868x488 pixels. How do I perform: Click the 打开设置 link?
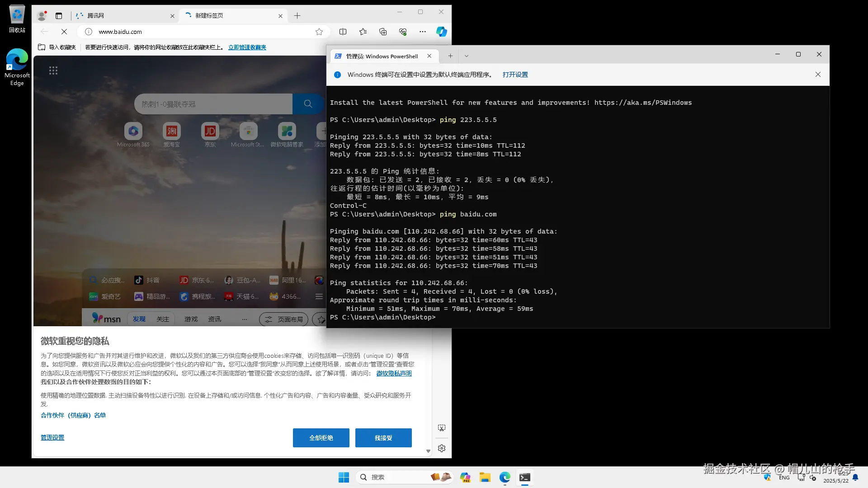pos(515,75)
